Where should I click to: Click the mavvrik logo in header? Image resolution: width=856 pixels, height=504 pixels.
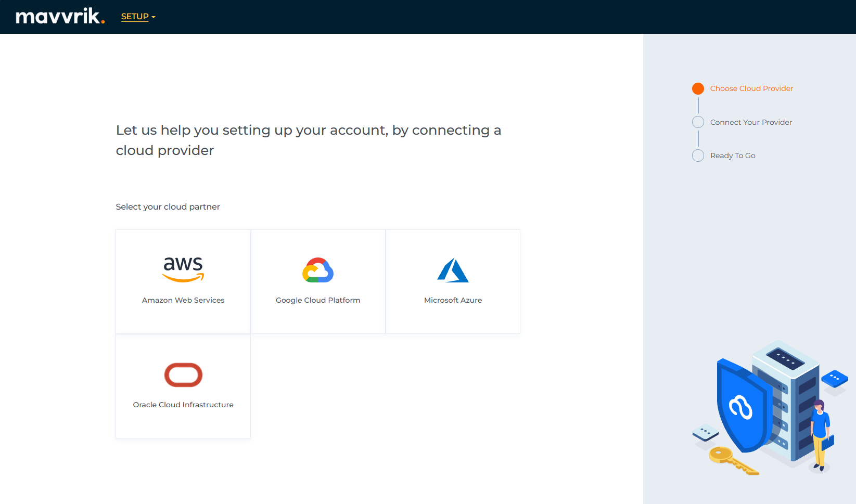[60, 17]
